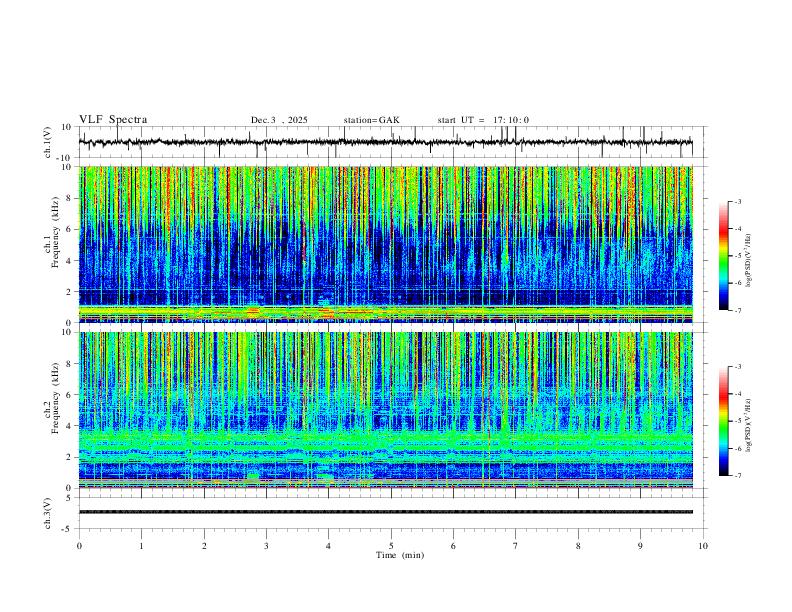
Task: Click the ch.3 flat voltage trace
Action: coord(386,512)
